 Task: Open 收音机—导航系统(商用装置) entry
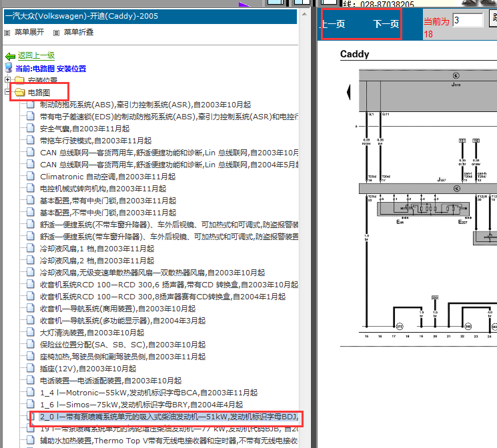click(118, 309)
